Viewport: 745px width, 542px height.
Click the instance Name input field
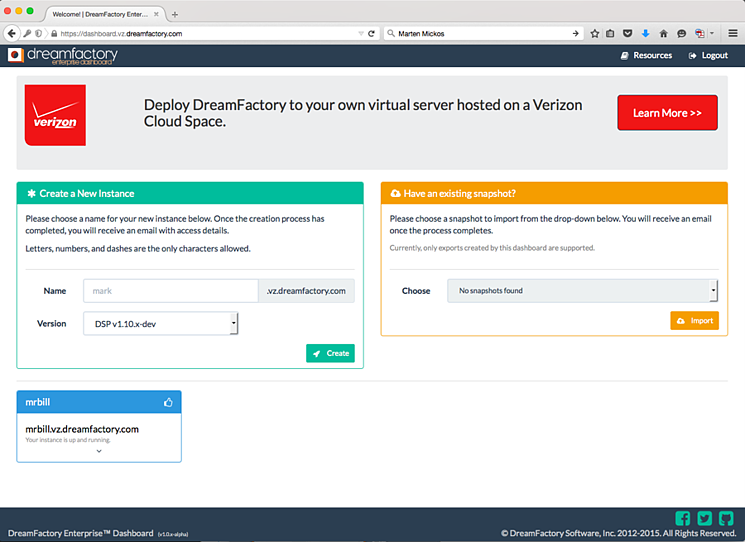tap(171, 291)
